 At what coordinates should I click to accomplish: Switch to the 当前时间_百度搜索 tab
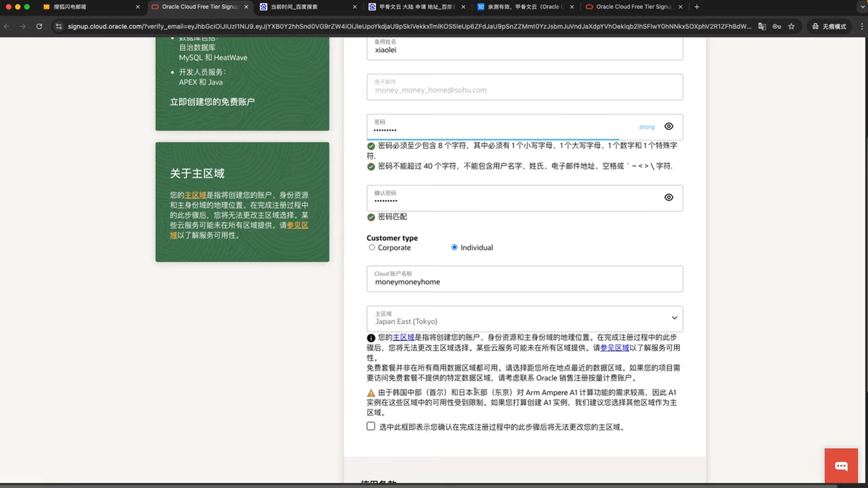(x=307, y=7)
